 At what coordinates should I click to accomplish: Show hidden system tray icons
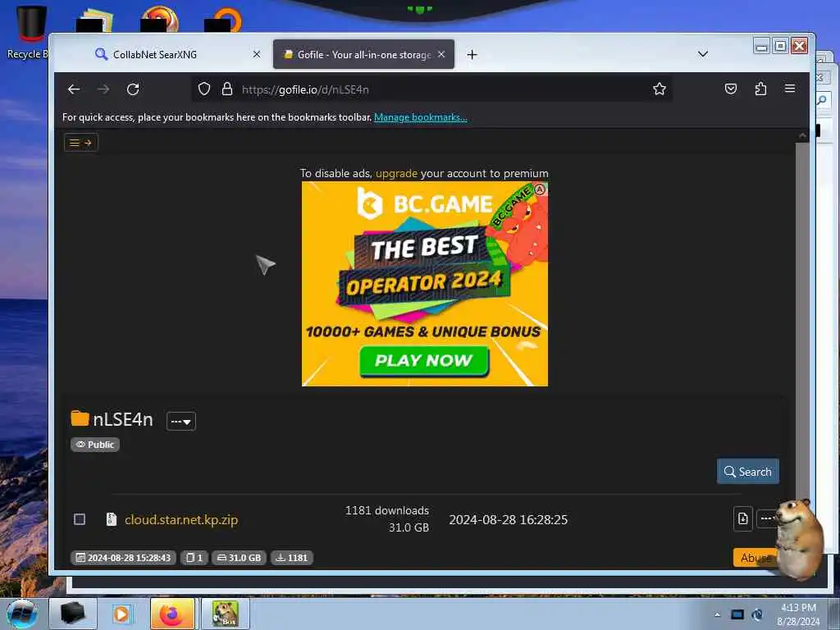point(717,614)
